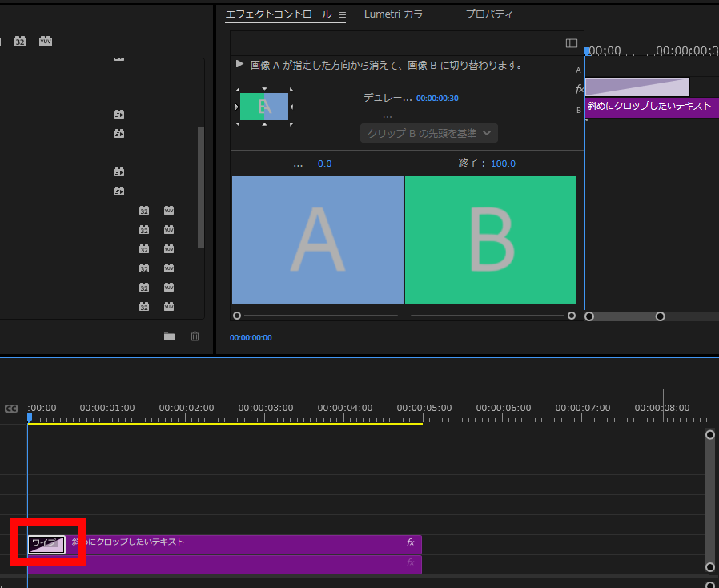Switch to the エフェクトコントロール tab
Viewport: 719px width, 588px height.
coord(279,14)
